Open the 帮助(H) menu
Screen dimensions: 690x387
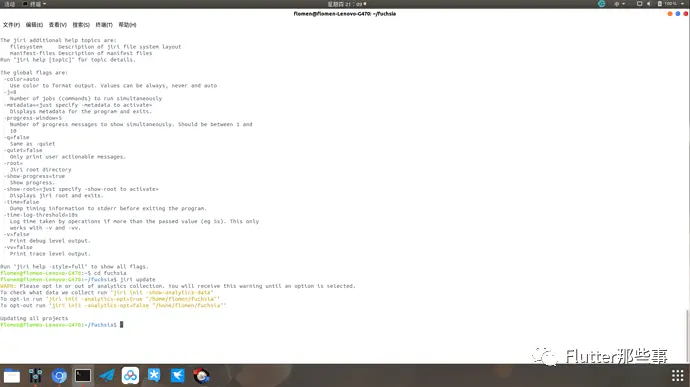127,25
